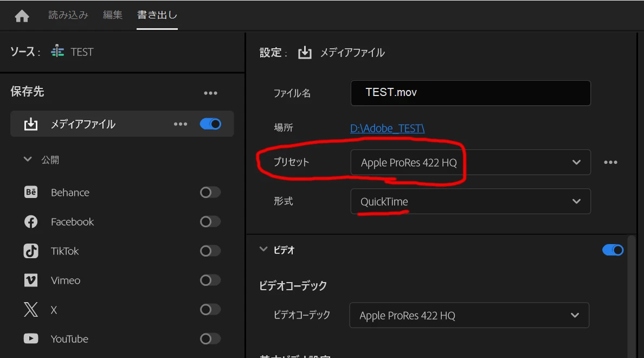Click the TEST source name

click(x=82, y=52)
